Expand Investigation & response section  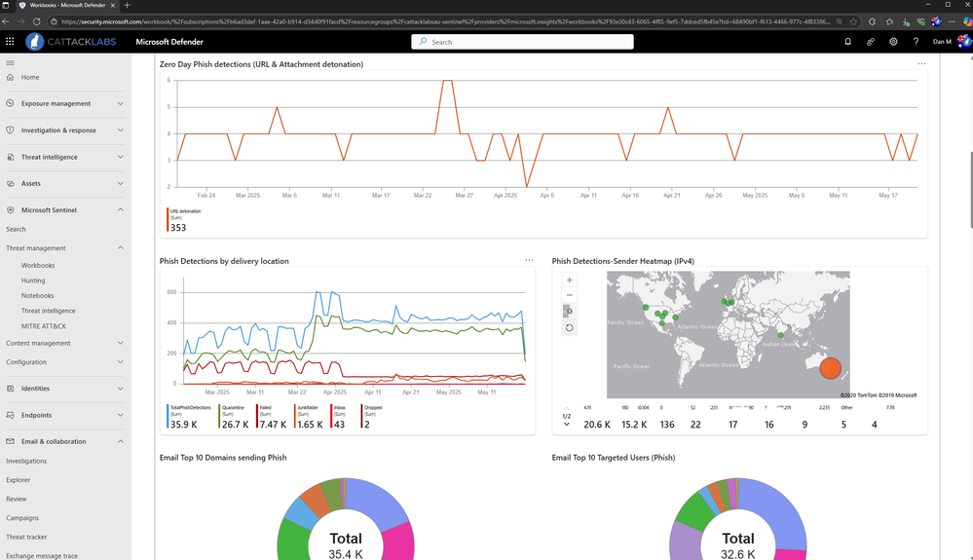(x=121, y=131)
